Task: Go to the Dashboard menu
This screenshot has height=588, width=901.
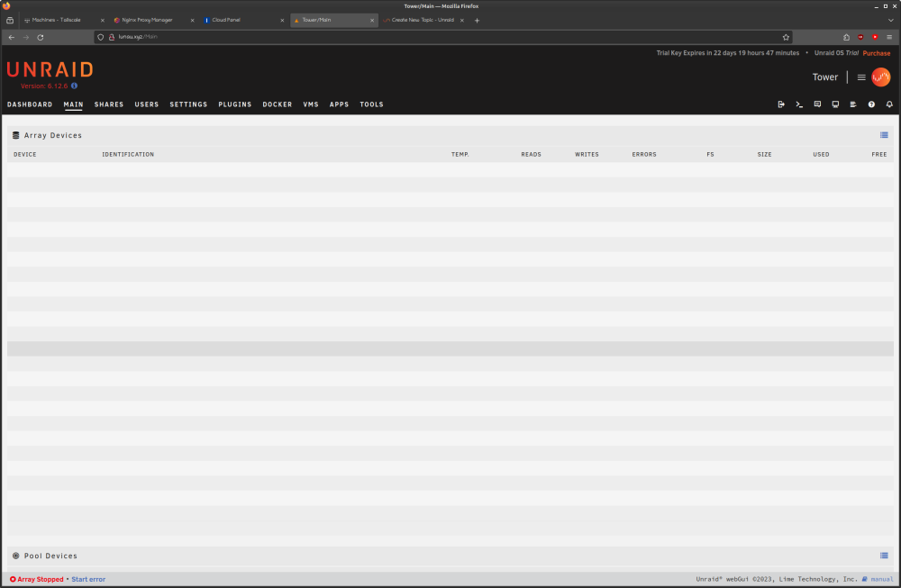Action: [x=30, y=104]
